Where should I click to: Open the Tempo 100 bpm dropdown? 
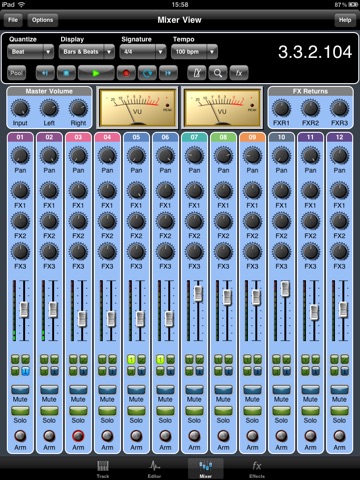(194, 52)
